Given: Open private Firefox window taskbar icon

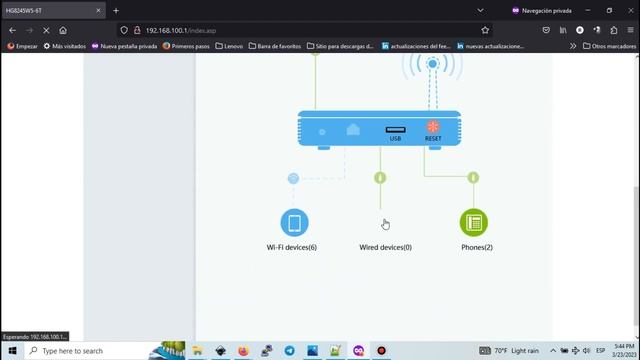Looking at the screenshot, I should (x=358, y=351).
